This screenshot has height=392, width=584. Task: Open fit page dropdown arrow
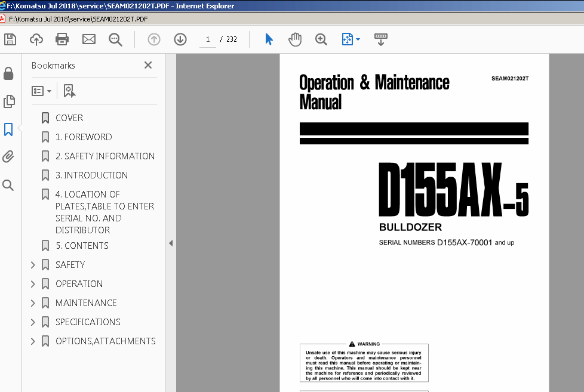358,39
